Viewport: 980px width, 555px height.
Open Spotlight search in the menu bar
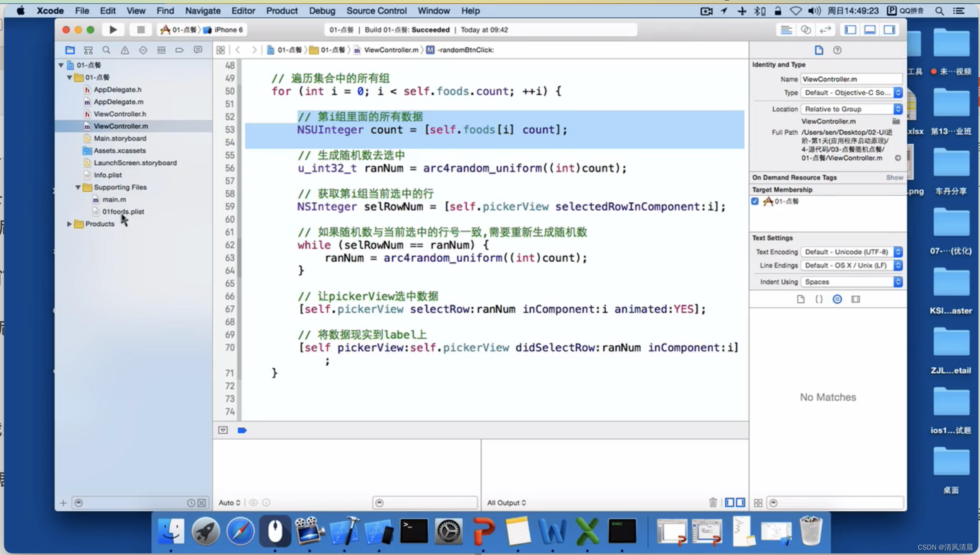click(939, 11)
